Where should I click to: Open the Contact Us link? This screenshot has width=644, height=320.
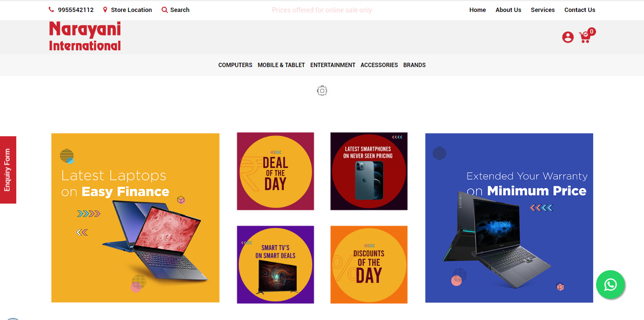click(x=579, y=10)
